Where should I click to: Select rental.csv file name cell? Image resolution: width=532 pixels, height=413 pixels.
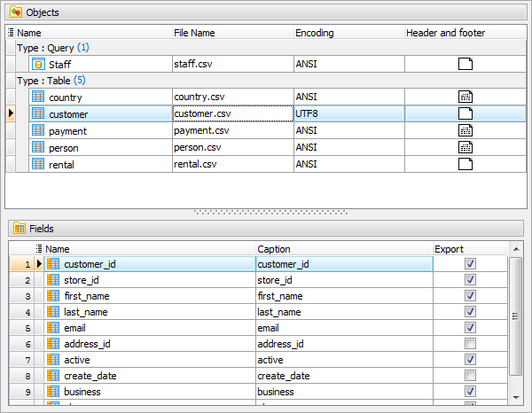233,164
